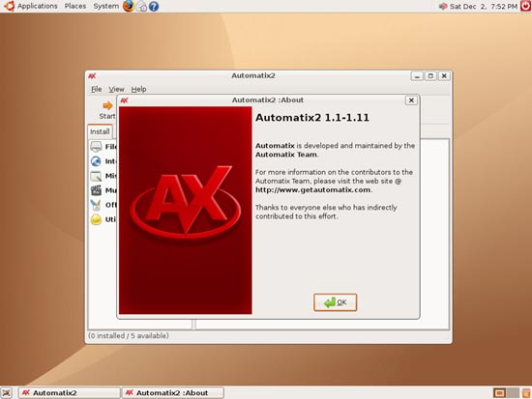This screenshot has width=532, height=399.
Task: Select the Miscellaneous category magnifier icon
Action: (96, 176)
